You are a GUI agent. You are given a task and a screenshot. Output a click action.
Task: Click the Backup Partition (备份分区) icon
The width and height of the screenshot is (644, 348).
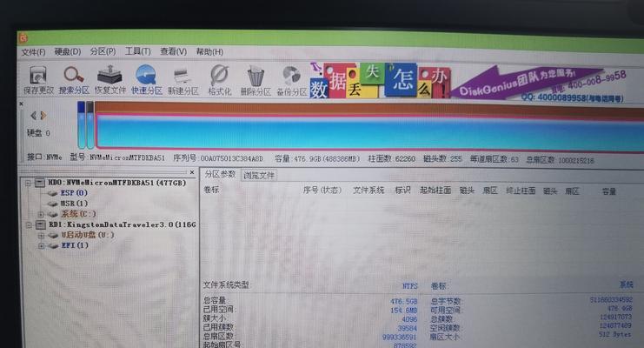point(292,82)
